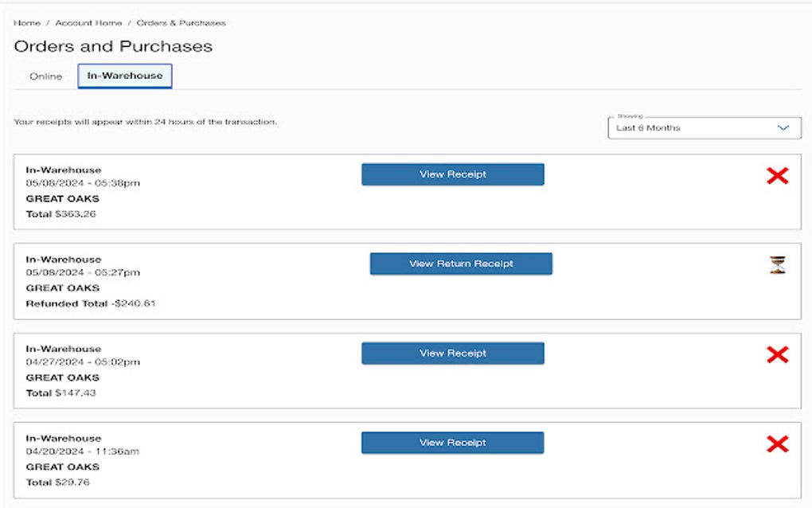812x508 pixels.
Task: View Receipt for the 04/27/2024 order
Action: [452, 354]
